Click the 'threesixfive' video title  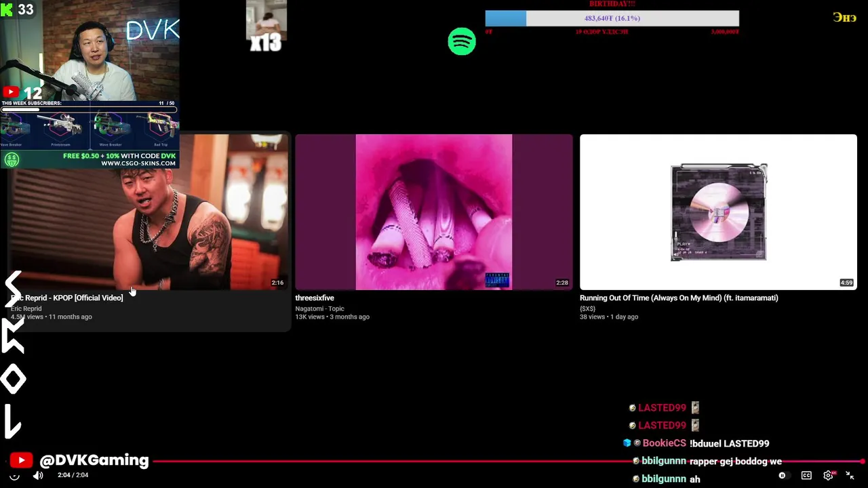coord(315,298)
